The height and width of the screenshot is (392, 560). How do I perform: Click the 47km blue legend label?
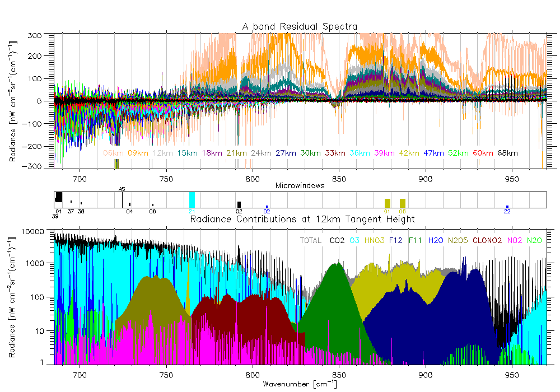coord(434,153)
